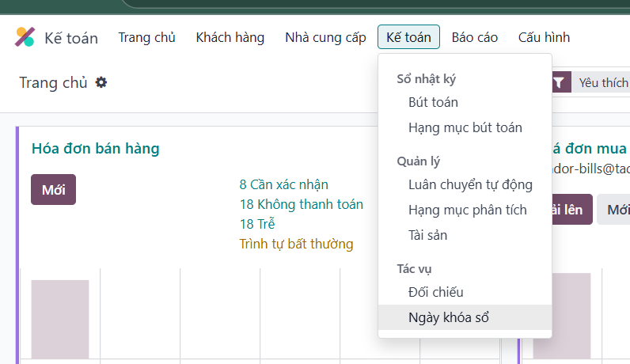Click the Kế toán app logo icon
This screenshot has width=630, height=364.
(x=25, y=37)
